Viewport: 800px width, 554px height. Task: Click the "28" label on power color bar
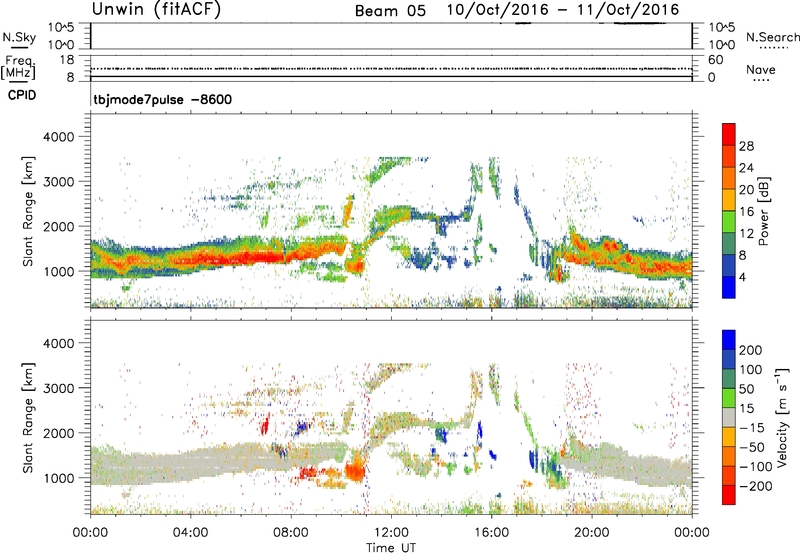[746, 146]
